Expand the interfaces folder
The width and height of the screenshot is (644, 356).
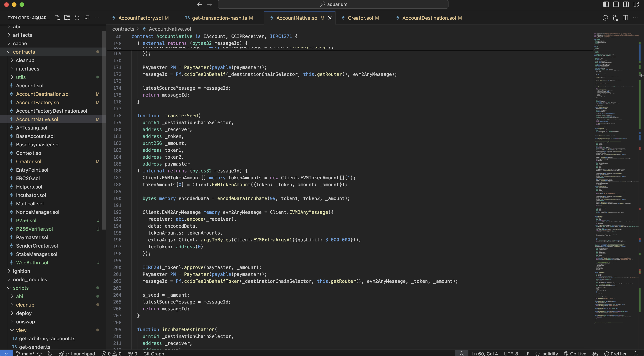(x=27, y=69)
